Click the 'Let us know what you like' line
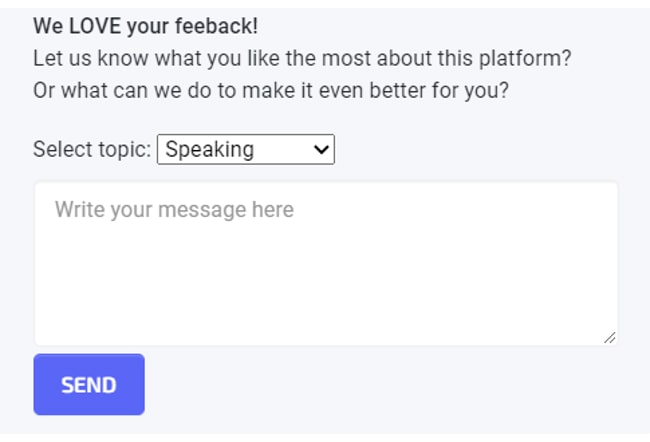Image resolution: width=650 pixels, height=442 pixels. [x=302, y=58]
